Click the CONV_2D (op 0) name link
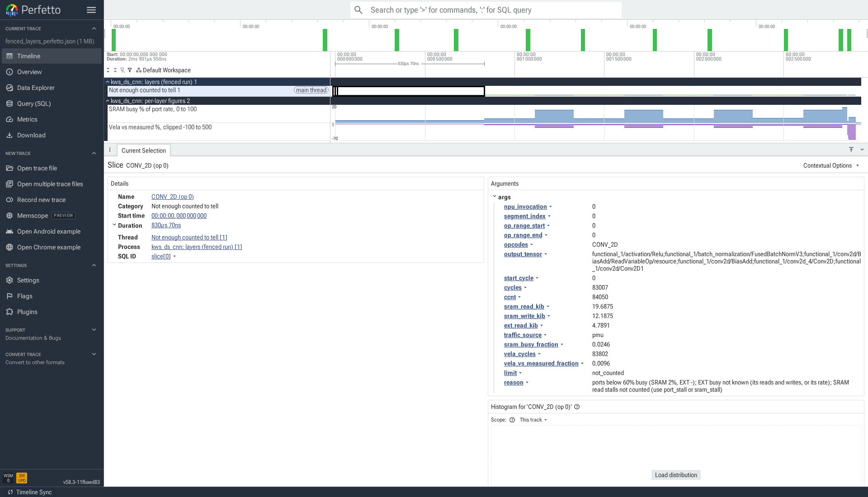Image resolution: width=868 pixels, height=497 pixels. (x=172, y=197)
